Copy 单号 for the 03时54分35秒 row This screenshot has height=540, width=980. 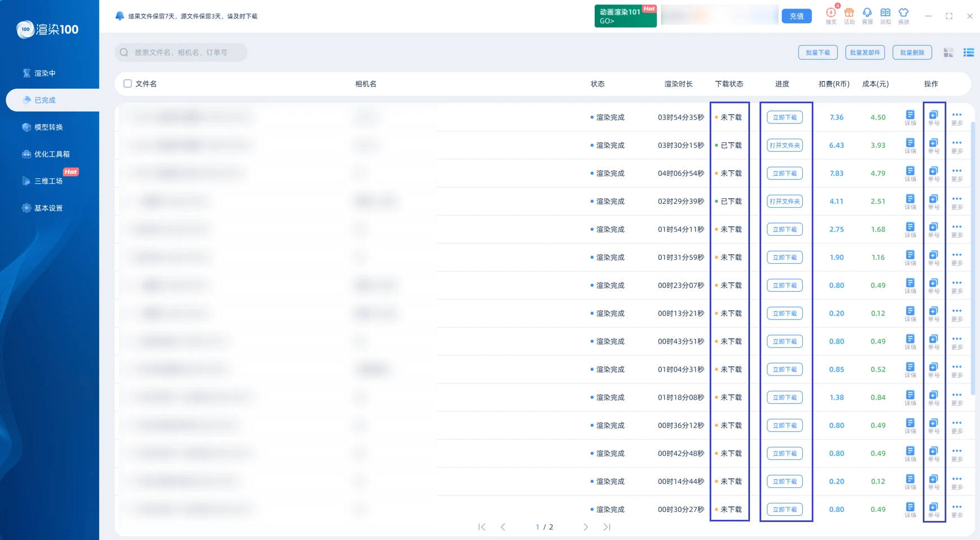933,118
